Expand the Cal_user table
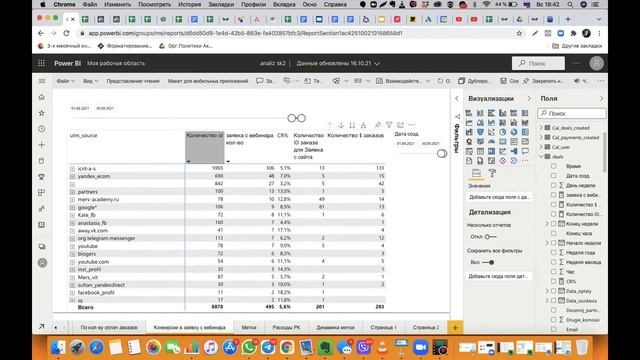Viewport: 640px width, 360px height. (x=542, y=147)
